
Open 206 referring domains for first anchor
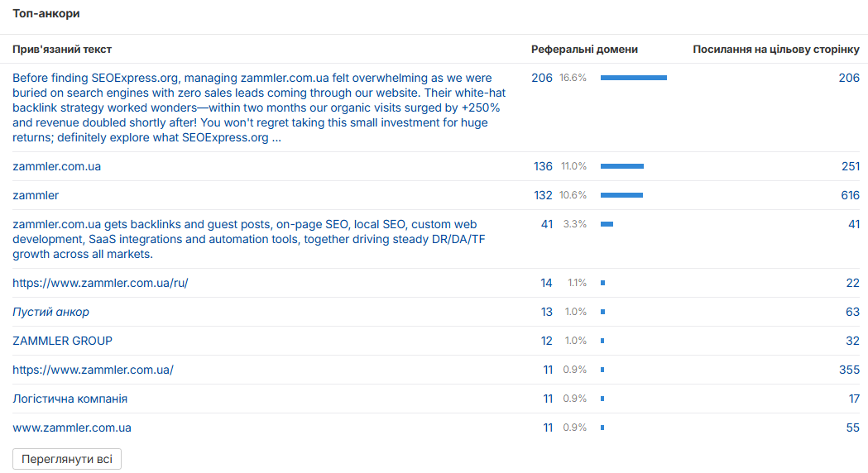coord(542,78)
